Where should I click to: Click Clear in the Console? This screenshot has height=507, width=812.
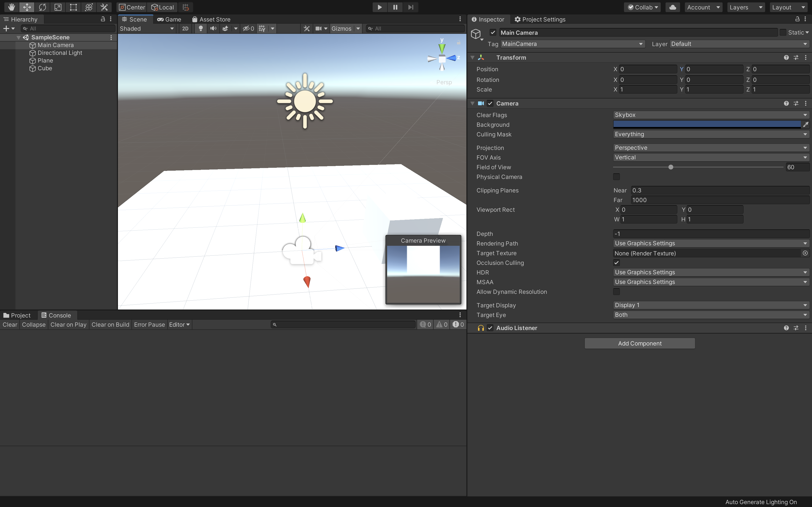[10, 324]
